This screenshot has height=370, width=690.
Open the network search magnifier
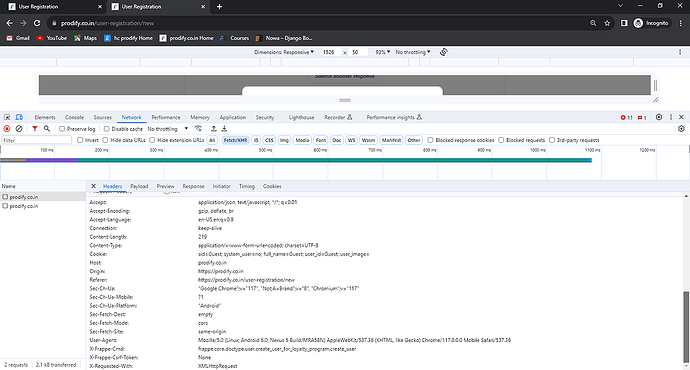click(47, 129)
